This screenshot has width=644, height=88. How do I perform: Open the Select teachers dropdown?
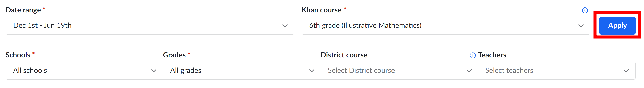point(557,71)
